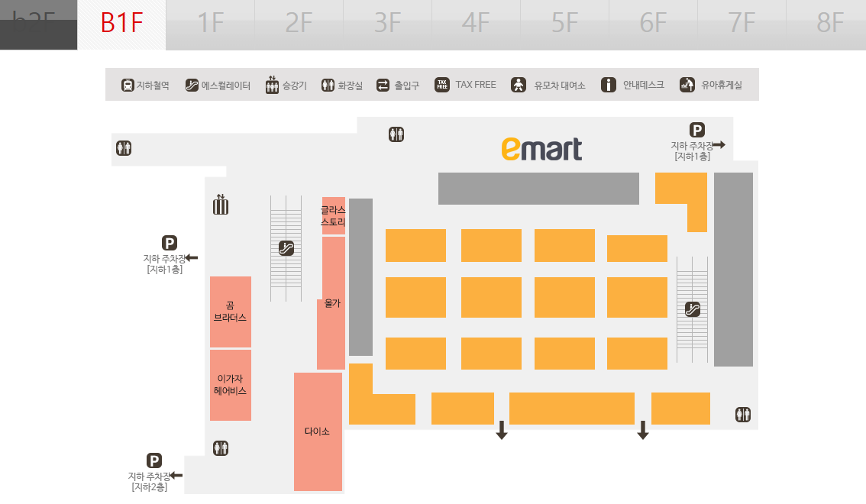Click the TAX FREE legend icon

click(x=442, y=85)
